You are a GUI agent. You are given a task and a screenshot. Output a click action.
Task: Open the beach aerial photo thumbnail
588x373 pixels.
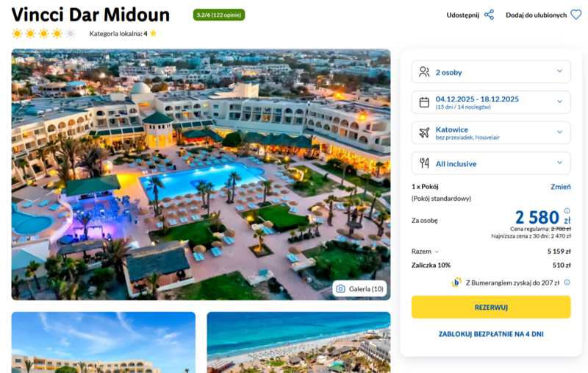coord(298,342)
